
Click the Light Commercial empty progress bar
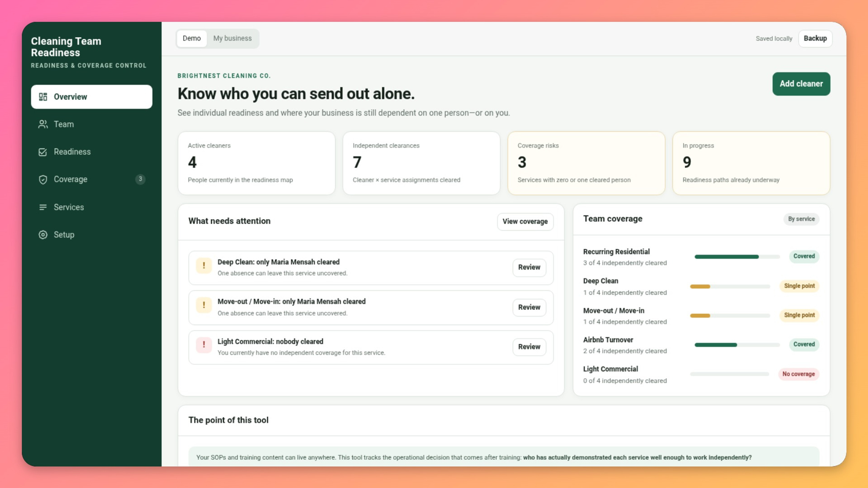coord(729,374)
